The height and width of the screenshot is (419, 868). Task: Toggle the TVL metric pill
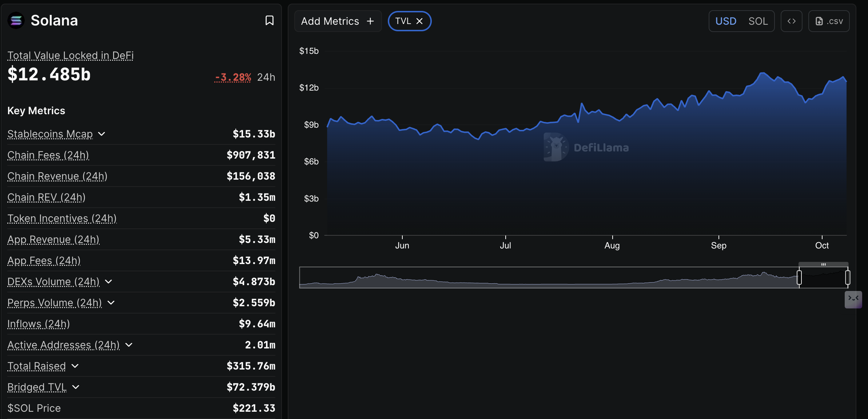[403, 21]
